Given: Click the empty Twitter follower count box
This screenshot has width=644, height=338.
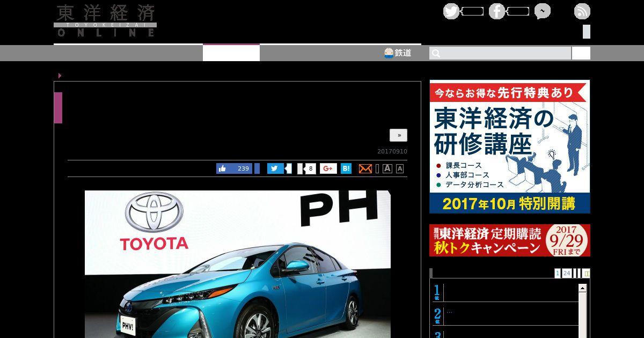Looking at the screenshot, I should point(472,11).
